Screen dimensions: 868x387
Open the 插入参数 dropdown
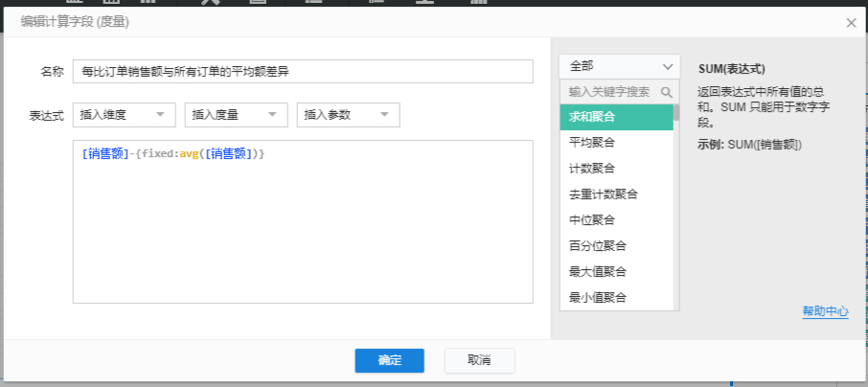coord(348,115)
